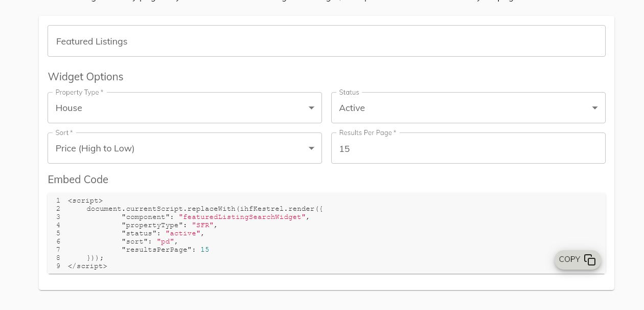Click the "SFR" value in embed code

pyautogui.click(x=203, y=225)
